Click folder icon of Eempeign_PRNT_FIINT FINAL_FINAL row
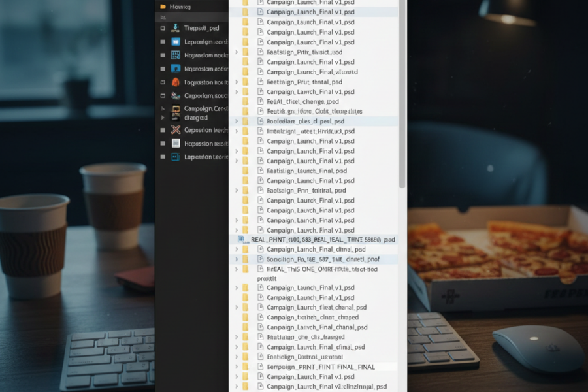The image size is (588, 392). [245, 367]
